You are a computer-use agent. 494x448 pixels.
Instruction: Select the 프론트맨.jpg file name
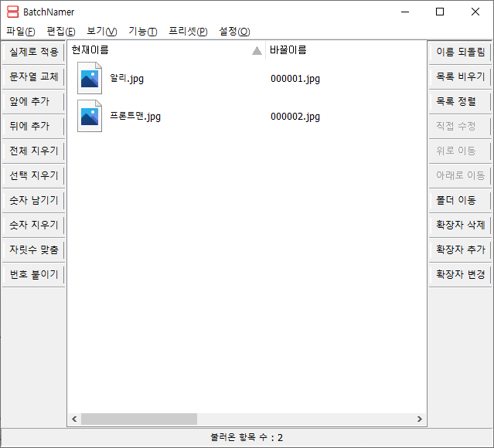point(135,116)
